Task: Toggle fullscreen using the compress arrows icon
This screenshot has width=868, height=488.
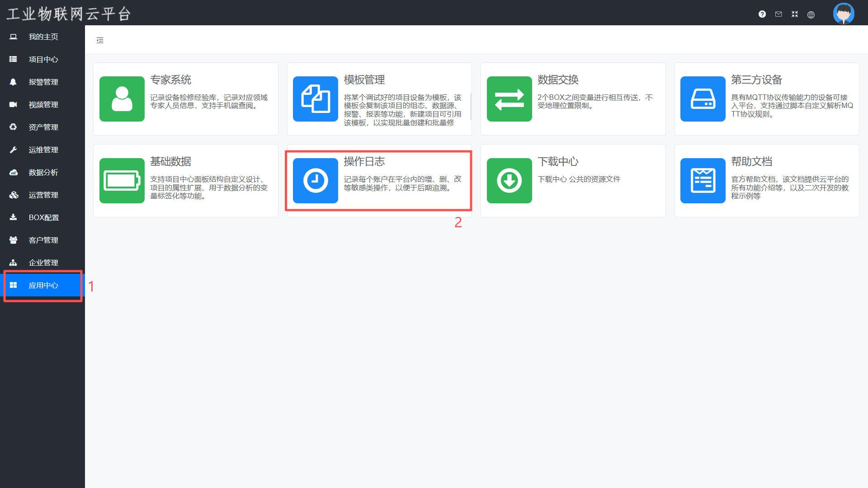Action: [795, 14]
